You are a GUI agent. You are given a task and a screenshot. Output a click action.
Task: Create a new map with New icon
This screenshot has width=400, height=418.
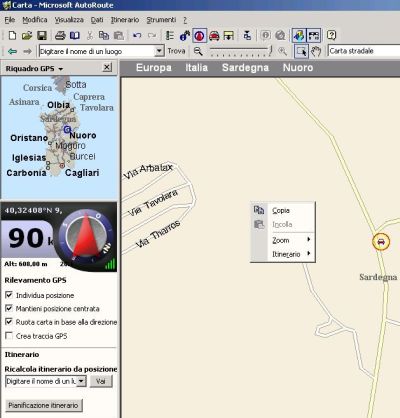coord(12,35)
